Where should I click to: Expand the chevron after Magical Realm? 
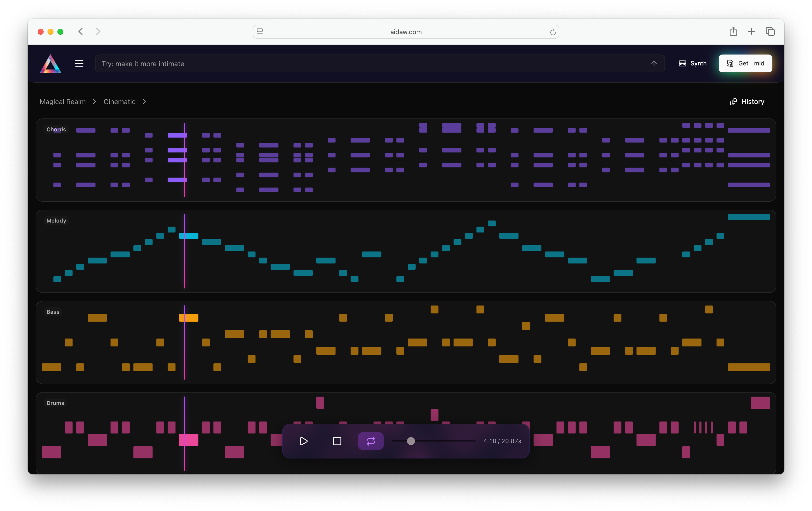95,102
